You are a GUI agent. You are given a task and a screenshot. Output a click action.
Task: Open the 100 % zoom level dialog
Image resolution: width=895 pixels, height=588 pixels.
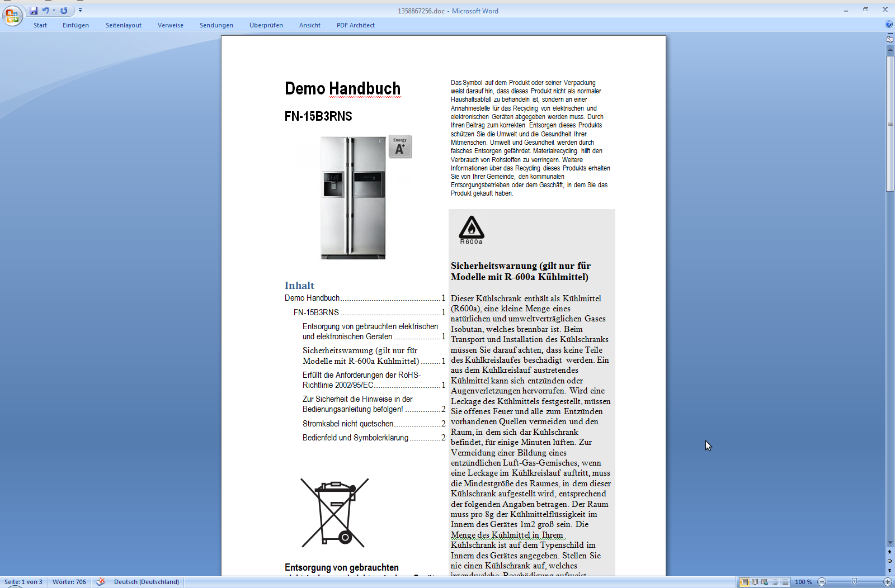(x=803, y=582)
